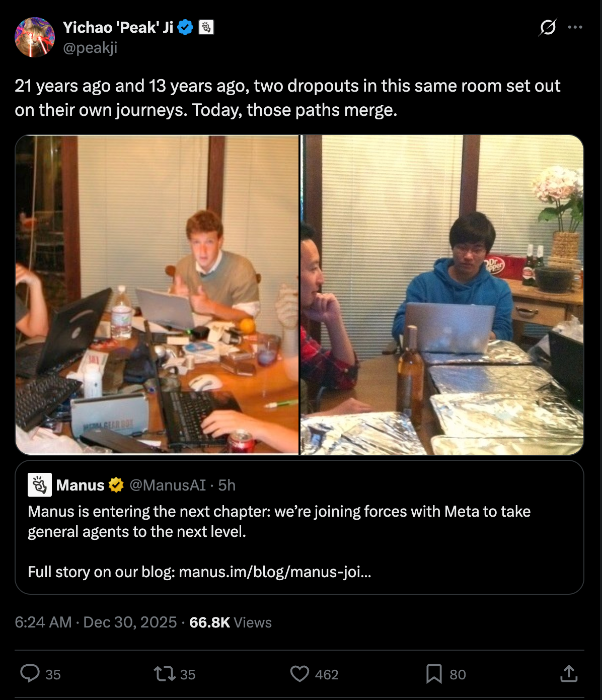602x700 pixels.
Task: Like the post via the heart icon
Action: pos(300,674)
